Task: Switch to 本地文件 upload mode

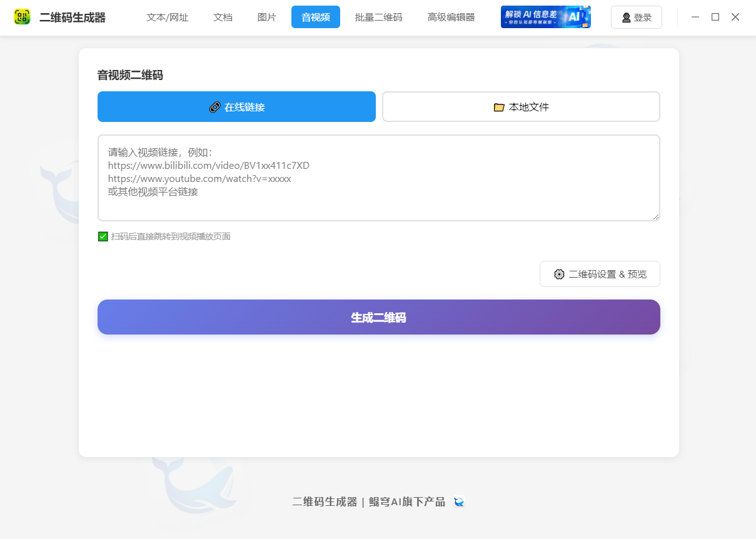Action: (521, 106)
